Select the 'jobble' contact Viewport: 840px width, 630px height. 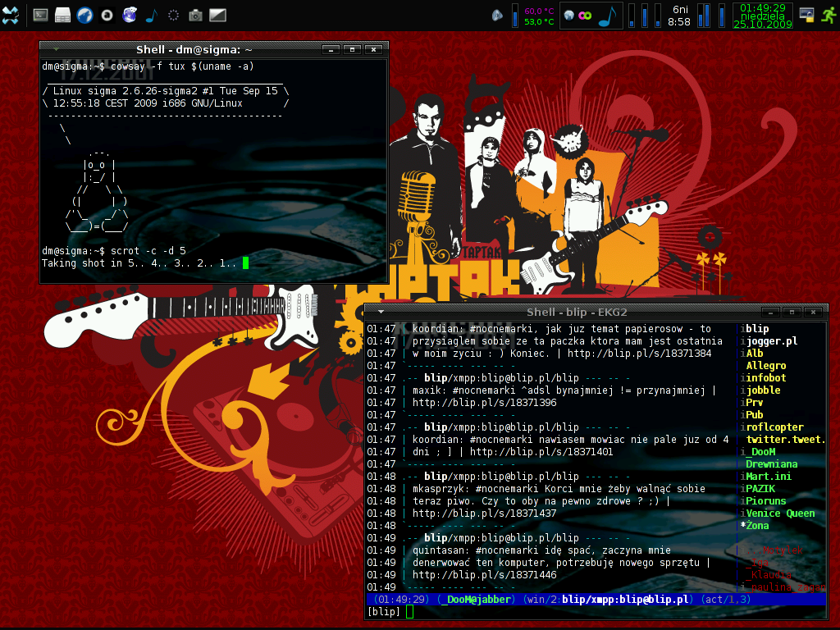(763, 390)
